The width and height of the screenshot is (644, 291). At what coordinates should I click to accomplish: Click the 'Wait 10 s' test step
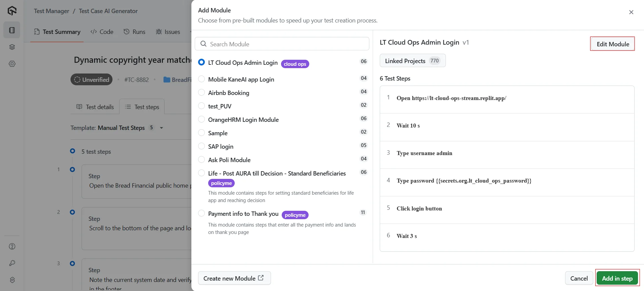point(507,127)
